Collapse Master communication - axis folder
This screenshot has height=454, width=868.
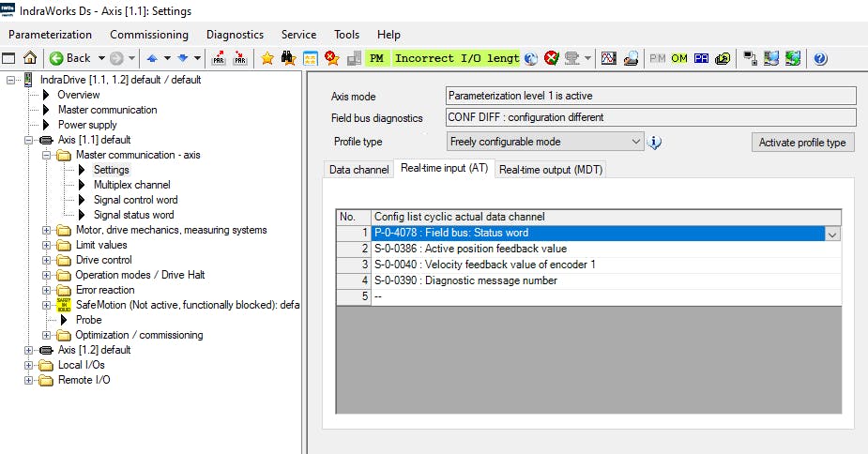[48, 155]
